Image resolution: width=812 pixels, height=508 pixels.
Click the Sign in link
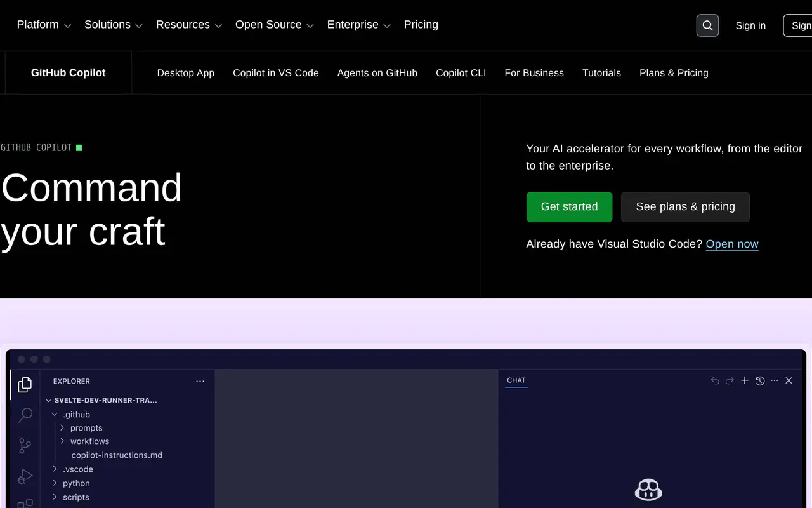[750, 25]
